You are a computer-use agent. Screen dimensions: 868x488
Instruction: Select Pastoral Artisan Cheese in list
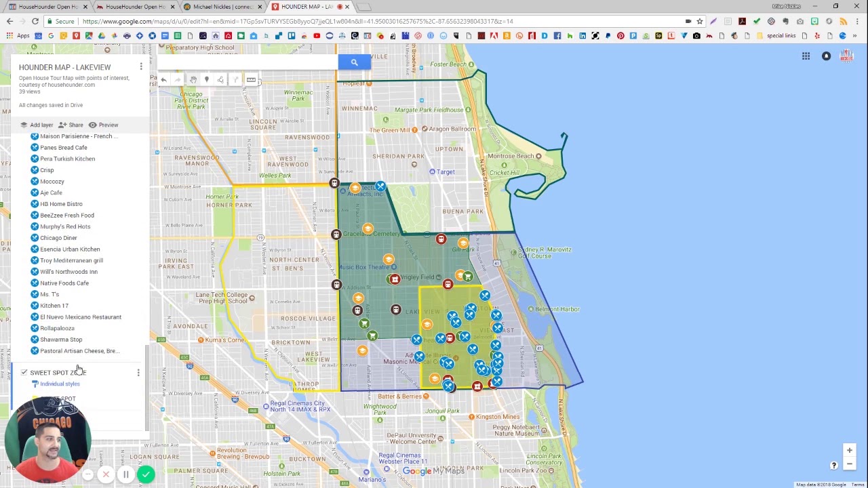[x=79, y=351]
